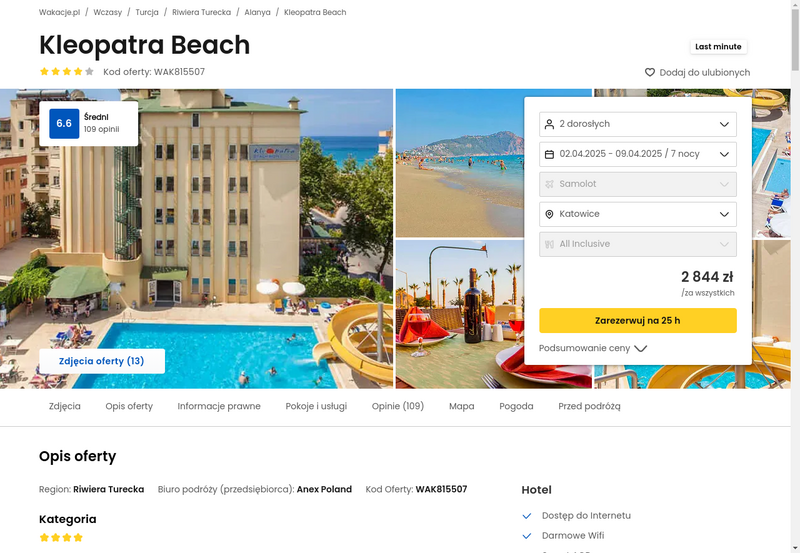Screen dimensions: 800x553
Task: Click the beach photo thumbnail
Action: tap(460, 163)
